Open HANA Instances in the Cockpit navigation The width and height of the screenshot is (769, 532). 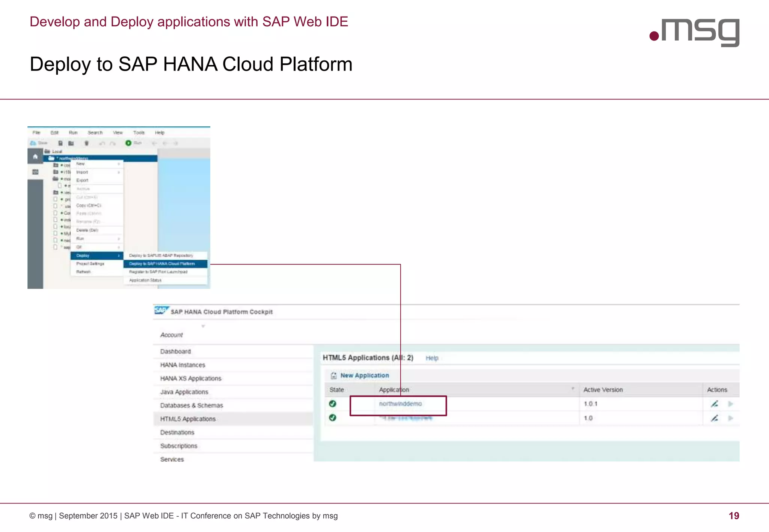(233, 365)
